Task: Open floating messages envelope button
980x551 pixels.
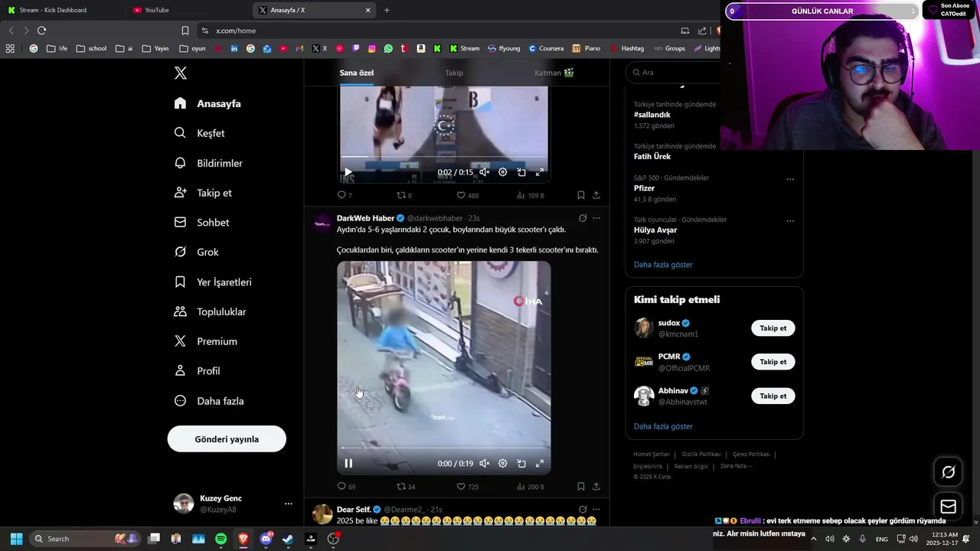Action: (949, 507)
